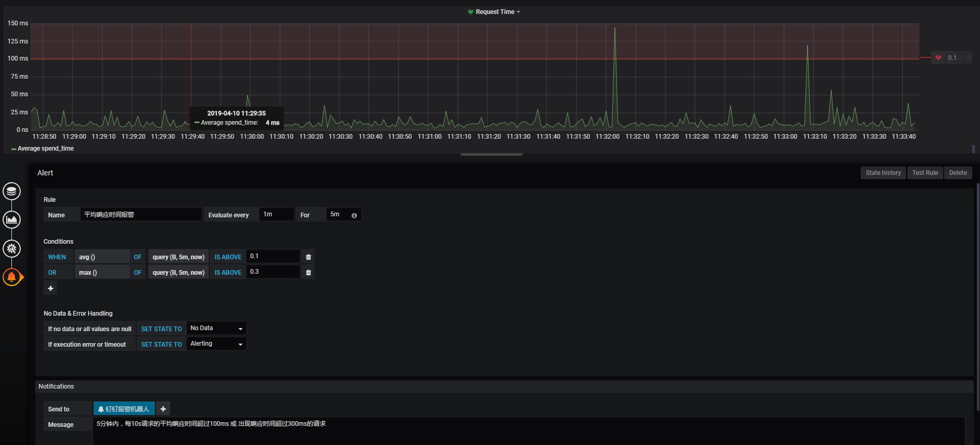This screenshot has height=445, width=980.
Task: Delete the avg() condition with trash icon
Action: pyautogui.click(x=308, y=257)
